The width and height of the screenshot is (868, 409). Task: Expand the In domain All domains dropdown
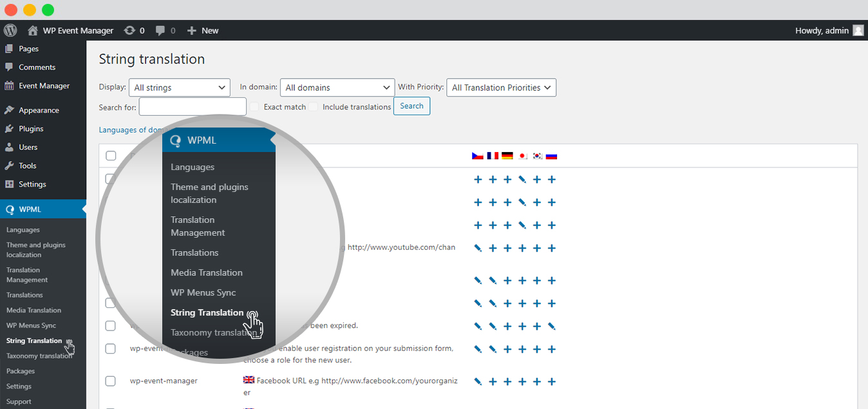click(x=337, y=88)
